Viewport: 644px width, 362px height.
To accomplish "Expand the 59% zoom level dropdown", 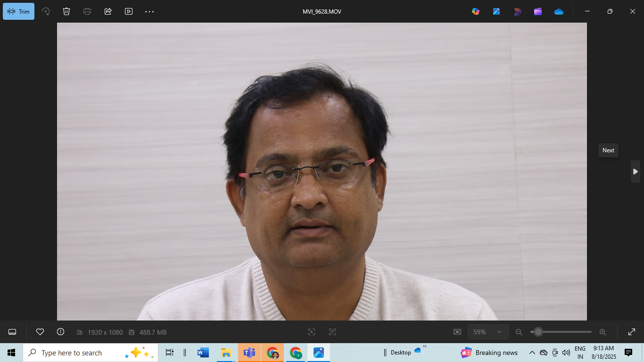I will (x=488, y=332).
